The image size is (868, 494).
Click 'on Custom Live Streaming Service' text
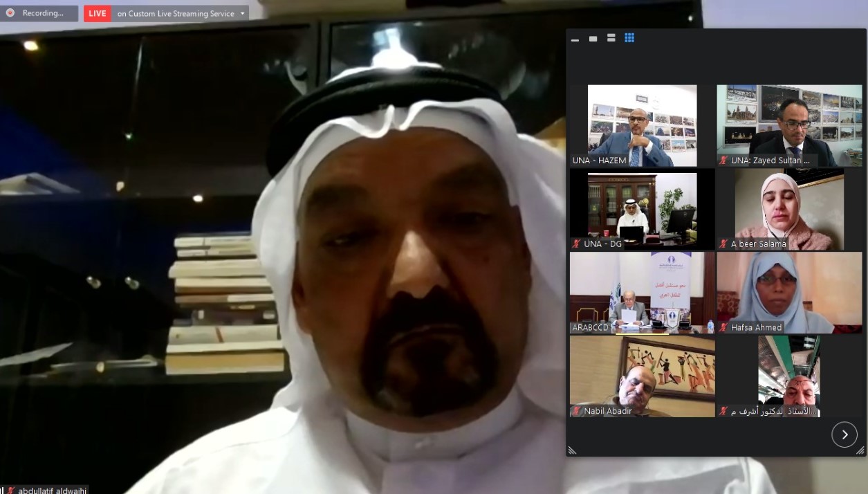176,14
